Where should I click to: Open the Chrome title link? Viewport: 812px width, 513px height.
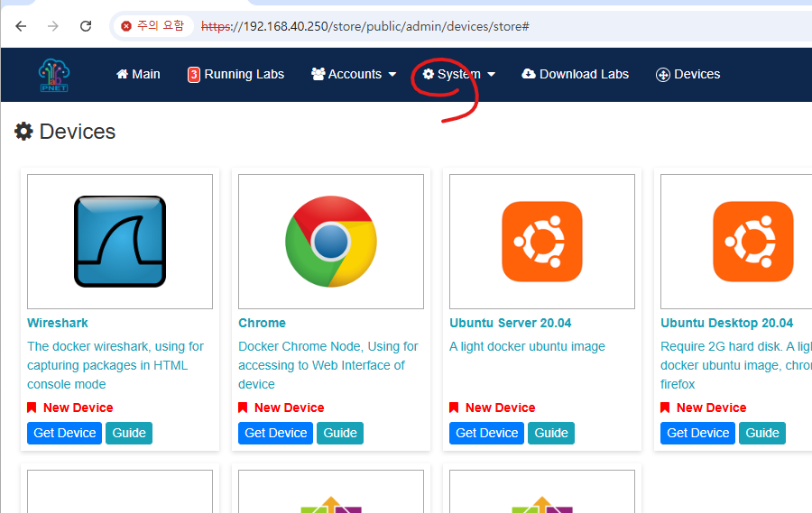262,323
